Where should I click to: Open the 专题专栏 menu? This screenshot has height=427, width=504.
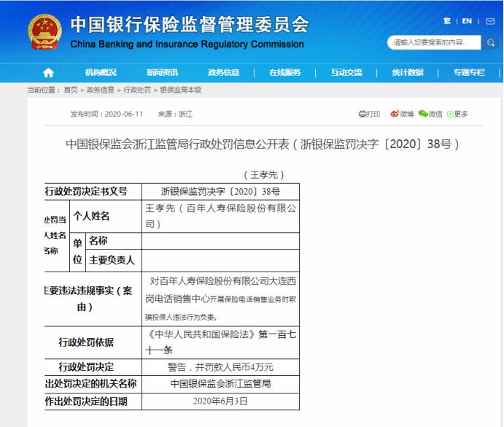tap(469, 73)
